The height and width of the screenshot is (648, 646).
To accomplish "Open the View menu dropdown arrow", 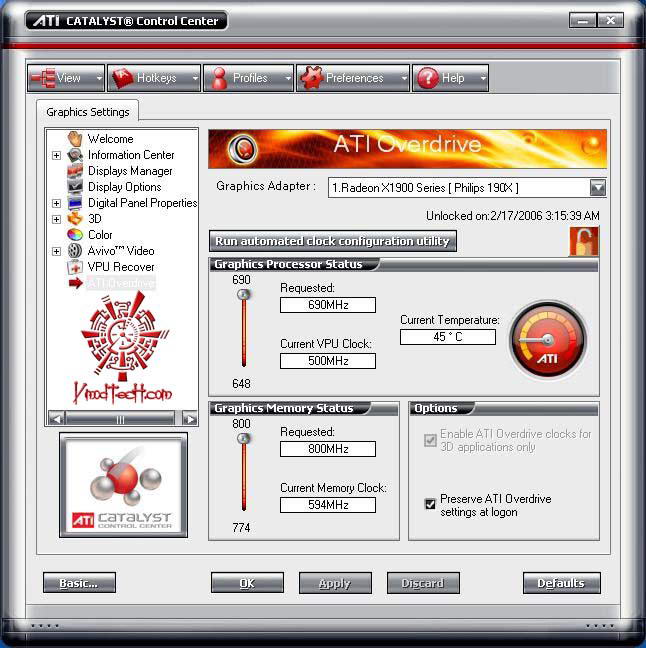I will tap(99, 78).
